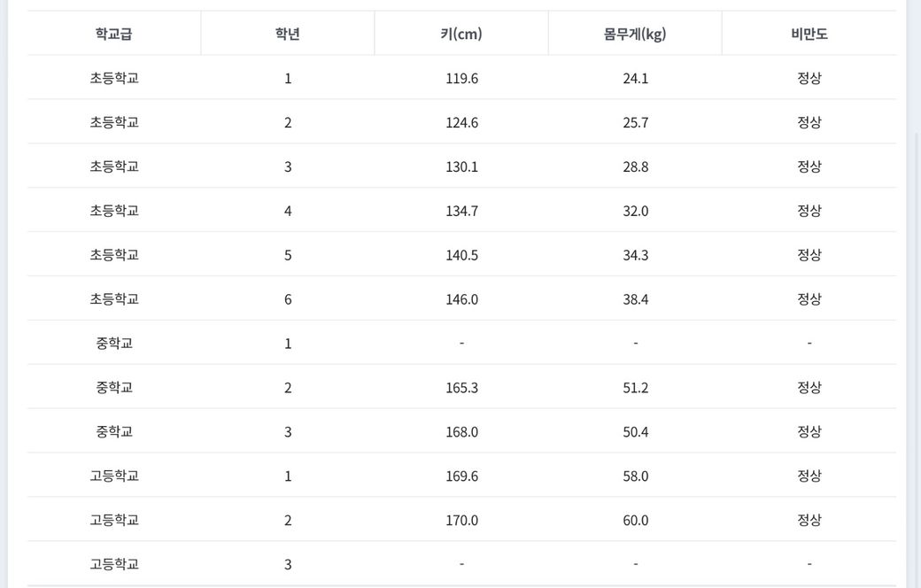Click the 165.3 height cell
This screenshot has height=588, width=921.
pos(461,388)
